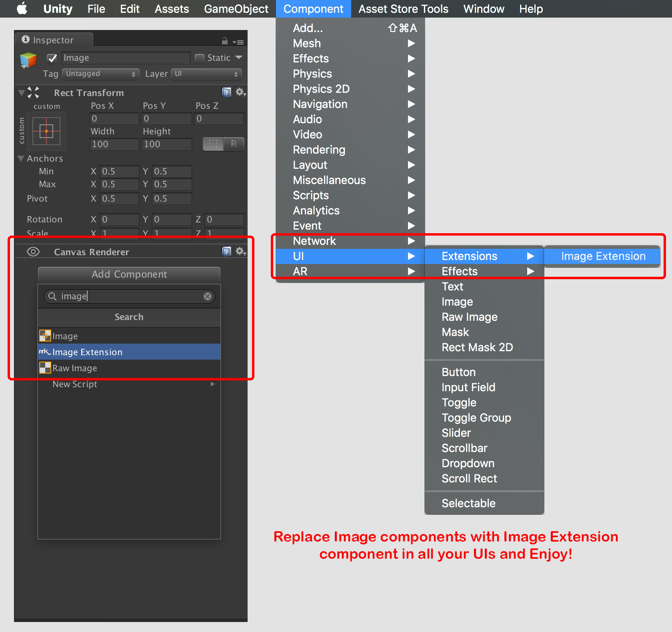This screenshot has height=632, width=672.
Task: Open the File menu
Action: tap(96, 9)
